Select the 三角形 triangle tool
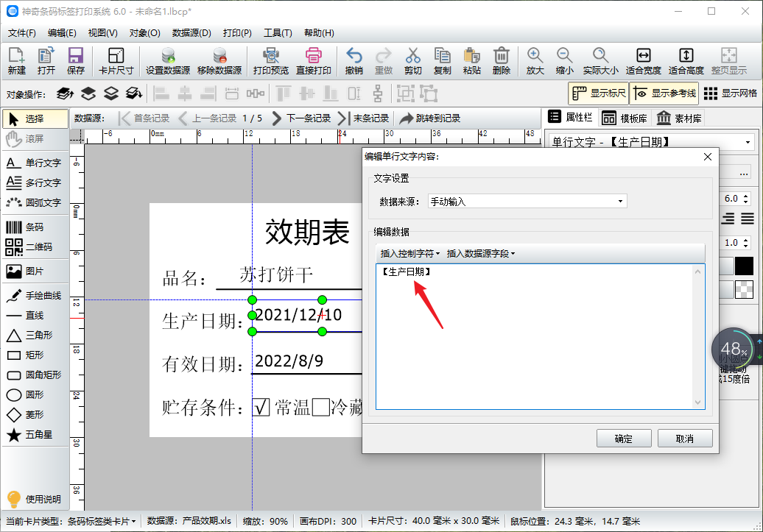This screenshot has width=763, height=532. tap(35, 335)
